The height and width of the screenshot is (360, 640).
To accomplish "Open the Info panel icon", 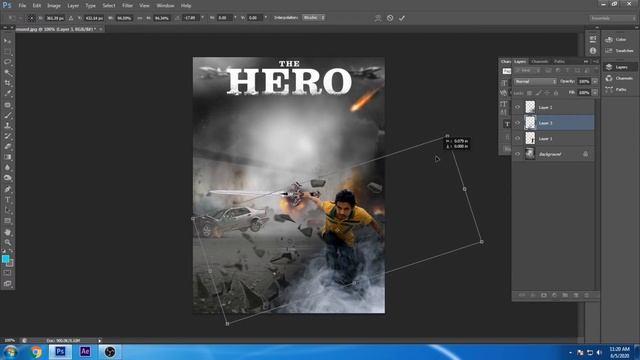I will click(593, 51).
